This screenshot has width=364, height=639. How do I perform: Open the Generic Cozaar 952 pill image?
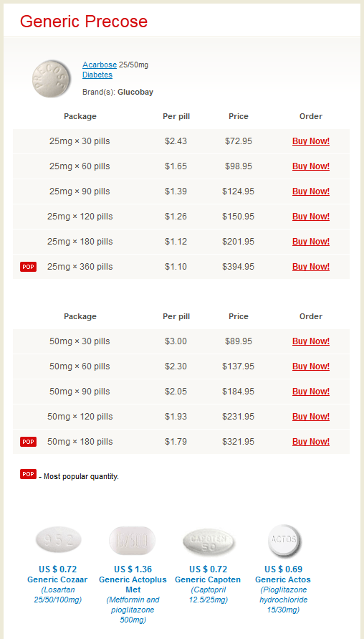tap(58, 540)
